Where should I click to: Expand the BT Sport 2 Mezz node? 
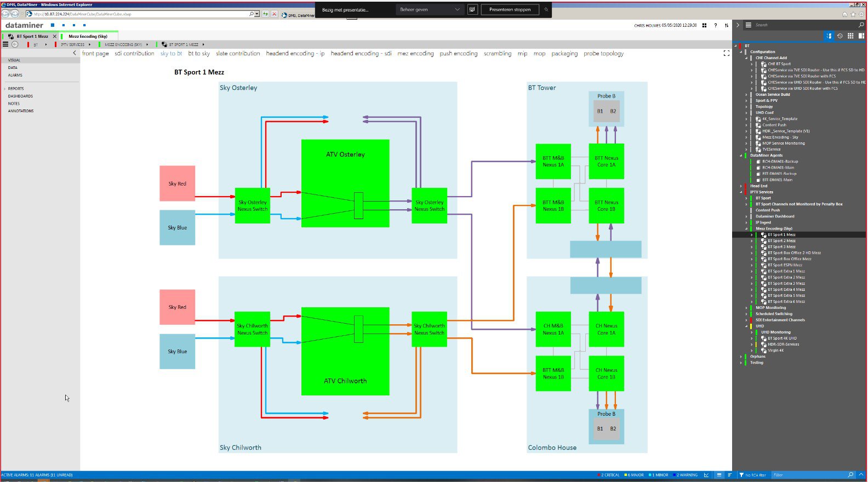(752, 241)
